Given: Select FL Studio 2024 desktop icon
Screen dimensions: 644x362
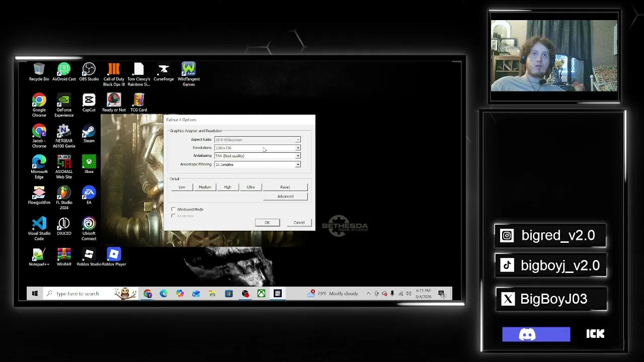Looking at the screenshot, I should click(64, 198).
